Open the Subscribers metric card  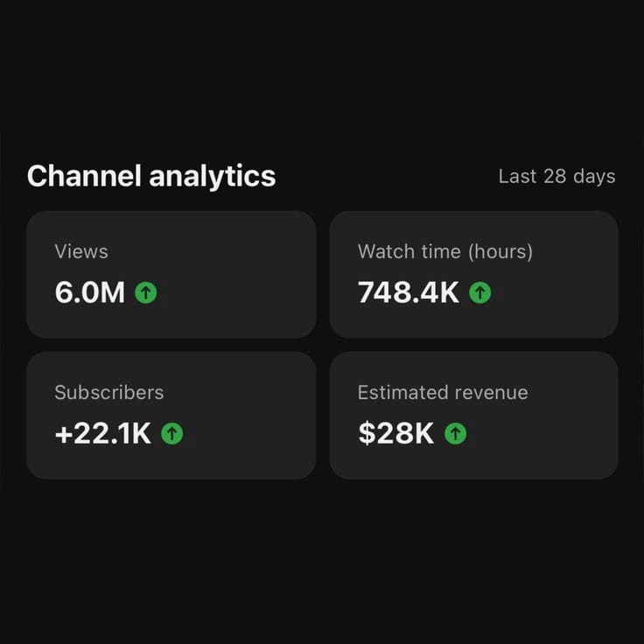pyautogui.click(x=171, y=415)
